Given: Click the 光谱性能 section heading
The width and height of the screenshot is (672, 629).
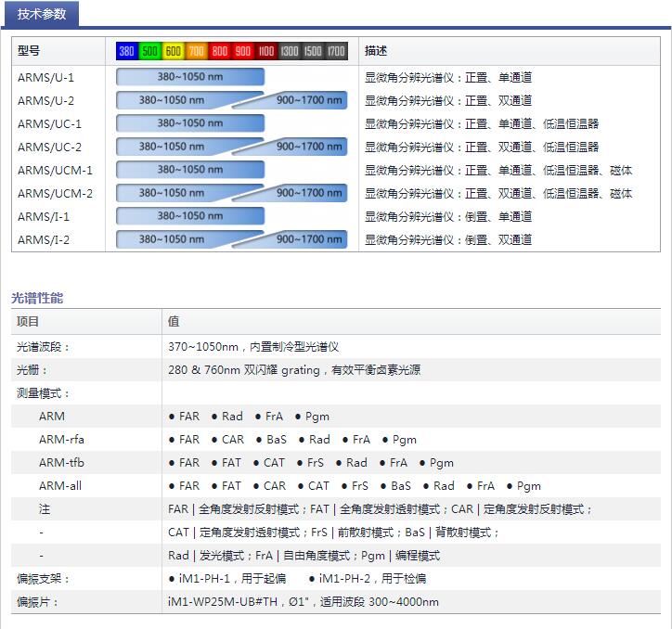Looking at the screenshot, I should pos(37,298).
